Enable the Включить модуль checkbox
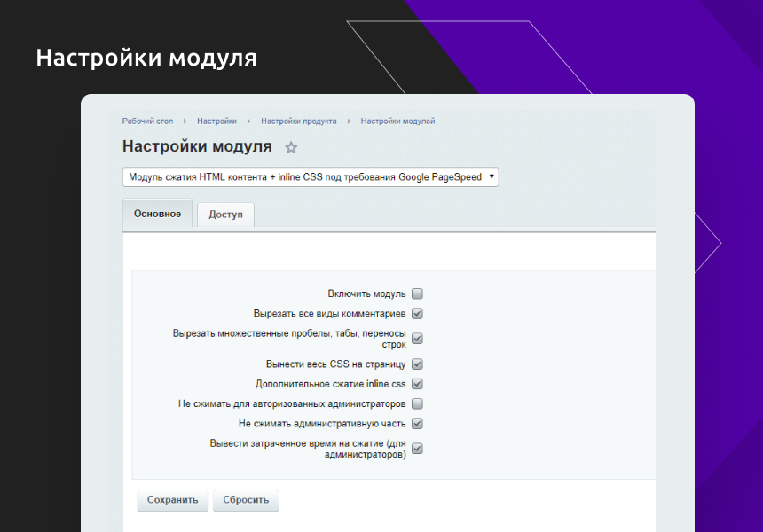The image size is (763, 532). tap(417, 293)
